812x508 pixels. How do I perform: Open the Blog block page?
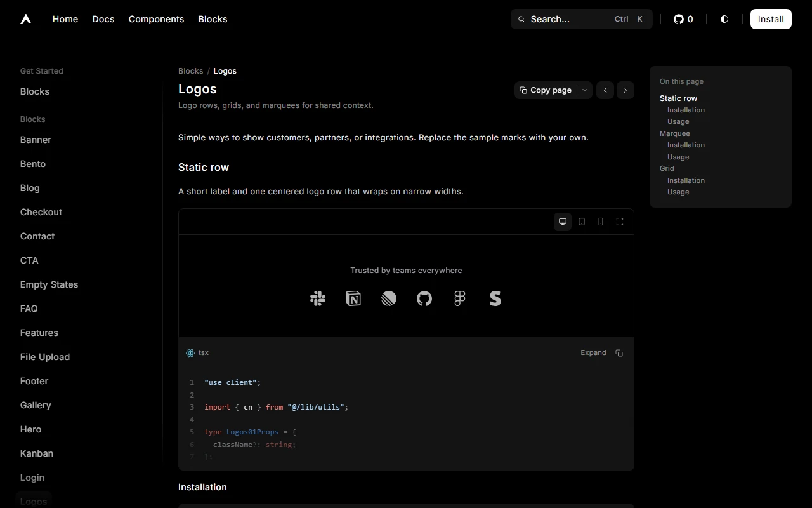point(30,188)
